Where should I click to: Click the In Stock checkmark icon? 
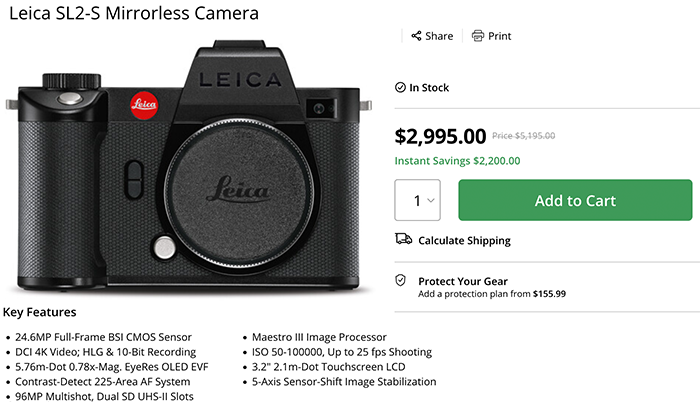[400, 88]
